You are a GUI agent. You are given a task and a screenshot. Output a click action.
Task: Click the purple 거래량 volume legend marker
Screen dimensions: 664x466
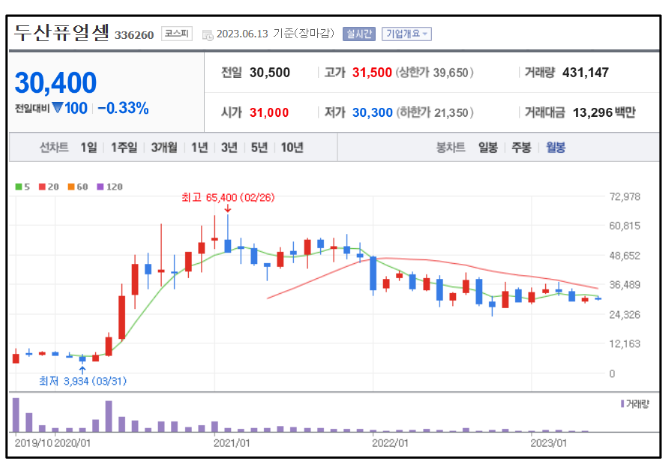pyautogui.click(x=622, y=404)
